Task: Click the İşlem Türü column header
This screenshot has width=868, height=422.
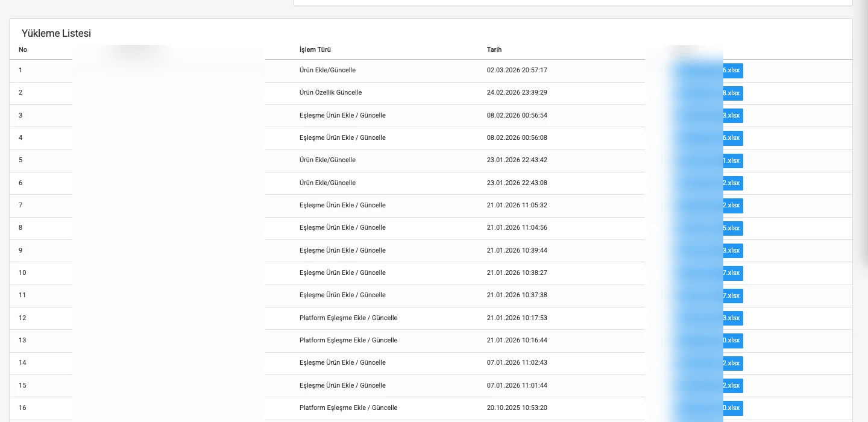Action: [x=315, y=49]
